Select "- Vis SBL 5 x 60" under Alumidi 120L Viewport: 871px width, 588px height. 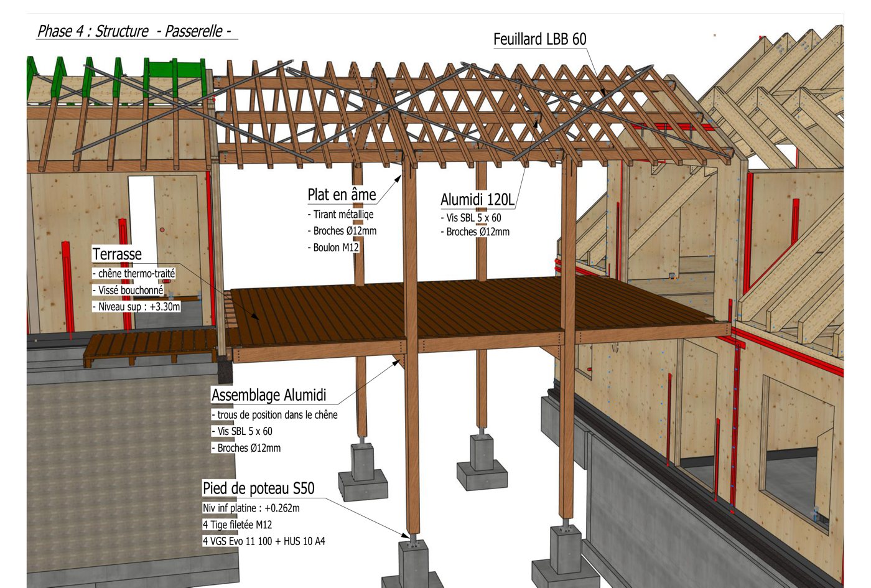pyautogui.click(x=471, y=218)
